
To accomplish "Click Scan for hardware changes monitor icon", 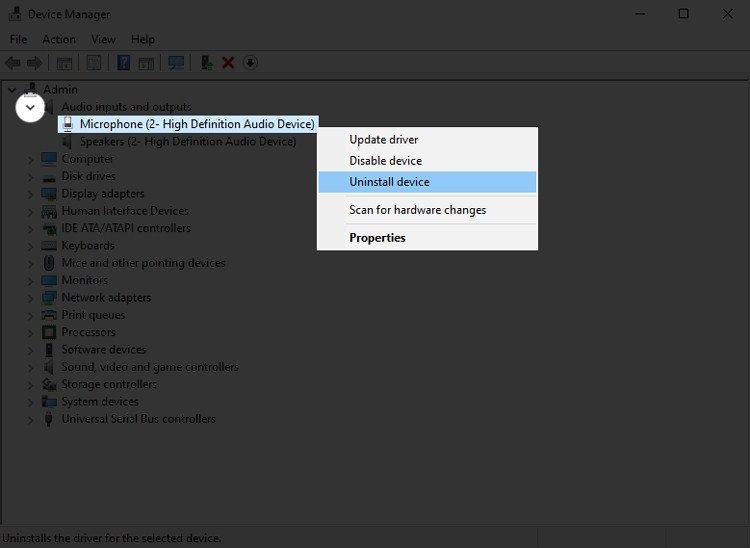I will pos(176,63).
